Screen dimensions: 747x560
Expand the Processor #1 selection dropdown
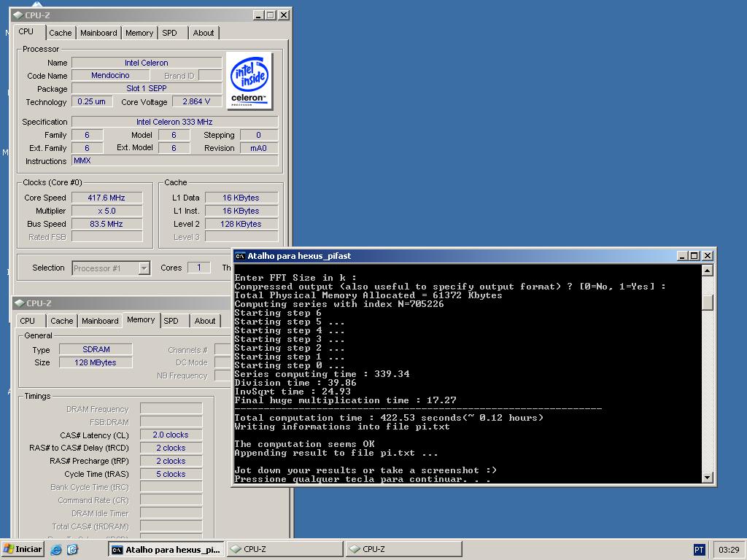click(x=144, y=268)
